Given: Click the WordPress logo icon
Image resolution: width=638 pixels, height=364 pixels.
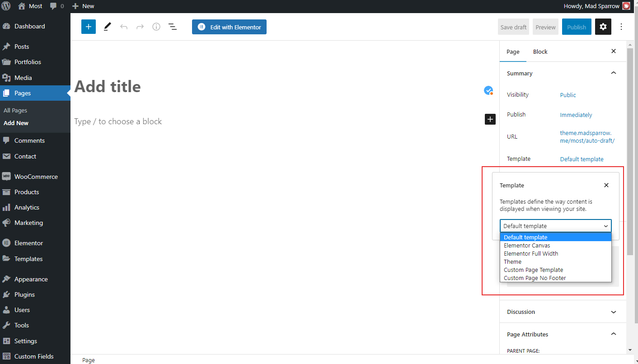Looking at the screenshot, I should coord(6,6).
